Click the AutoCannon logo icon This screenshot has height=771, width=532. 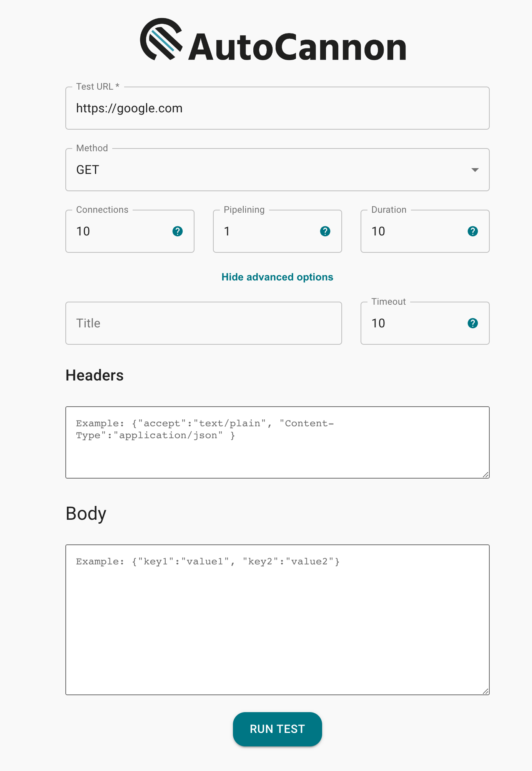[161, 39]
